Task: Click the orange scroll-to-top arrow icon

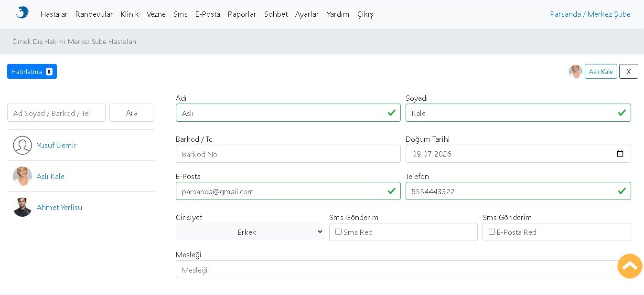Action: (630, 266)
